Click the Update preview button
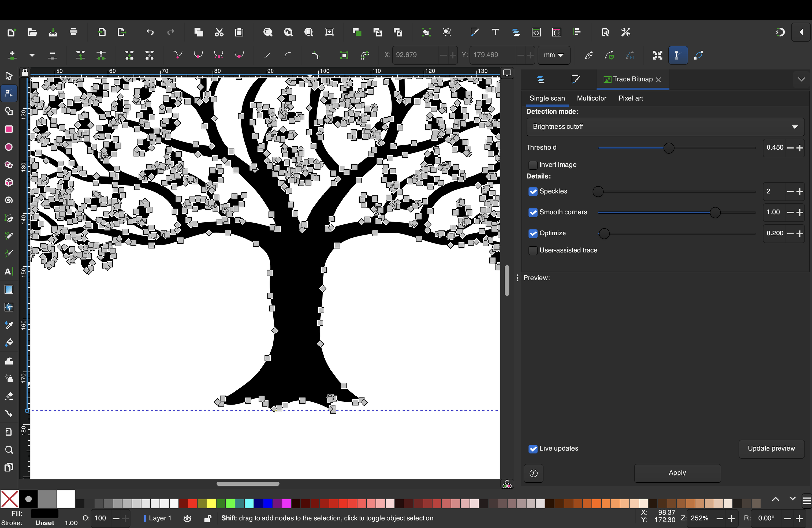Image resolution: width=812 pixels, height=528 pixels. click(x=771, y=448)
